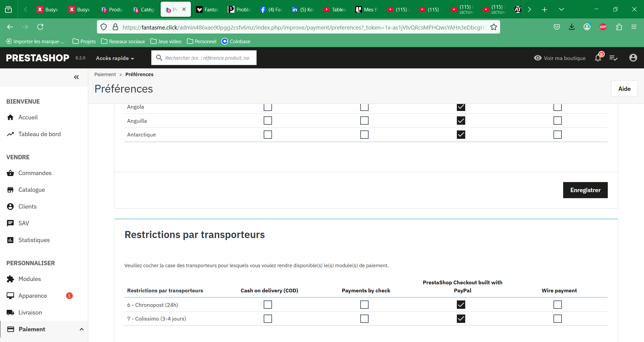Open the Firefox downloads arrow icon

tap(572, 27)
